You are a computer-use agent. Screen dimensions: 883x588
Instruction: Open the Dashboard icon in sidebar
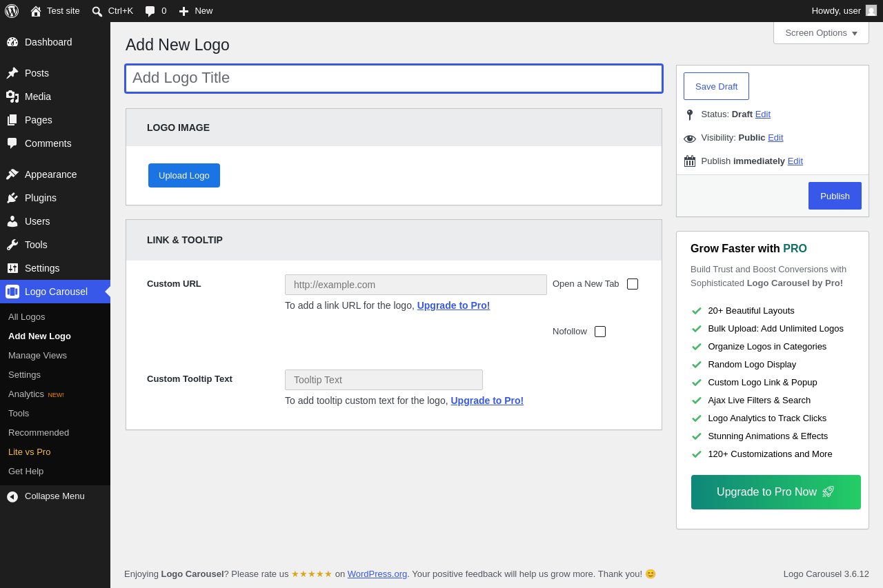[x=12, y=42]
